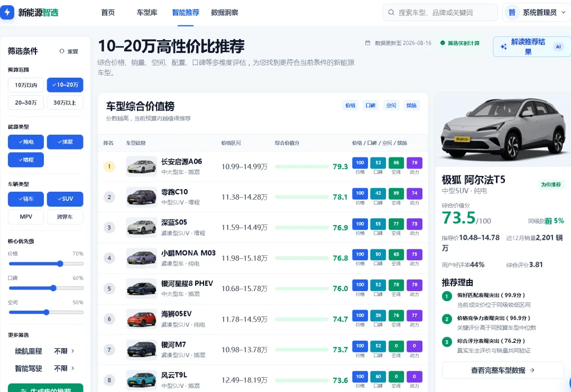
Task: Click 深蓝S05 reputation score badge 55
Action: click(x=378, y=224)
